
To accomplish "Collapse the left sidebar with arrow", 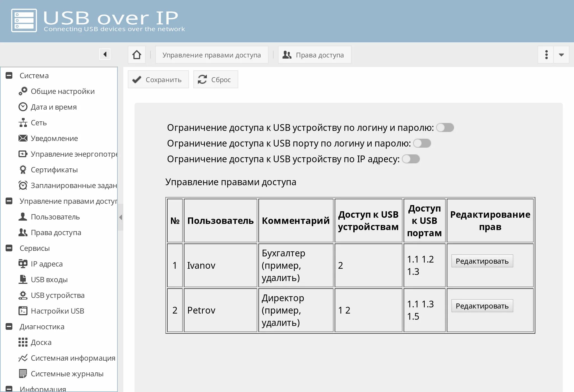I will (x=105, y=54).
